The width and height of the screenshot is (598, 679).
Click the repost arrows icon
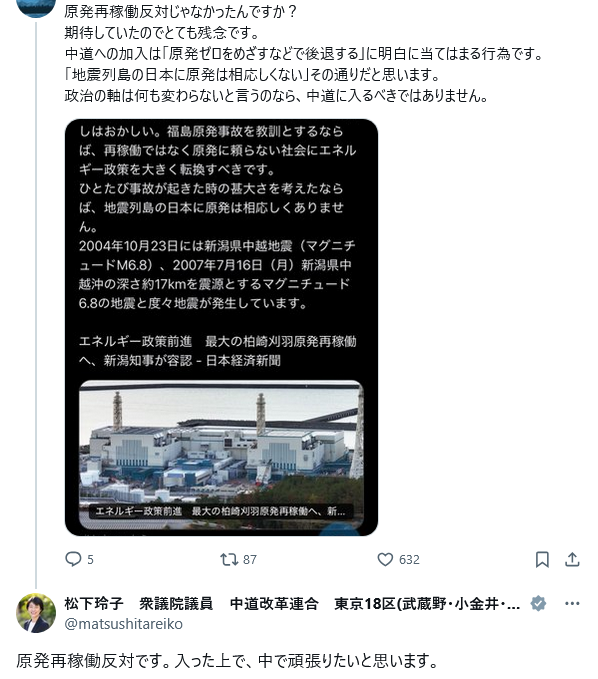pos(229,559)
